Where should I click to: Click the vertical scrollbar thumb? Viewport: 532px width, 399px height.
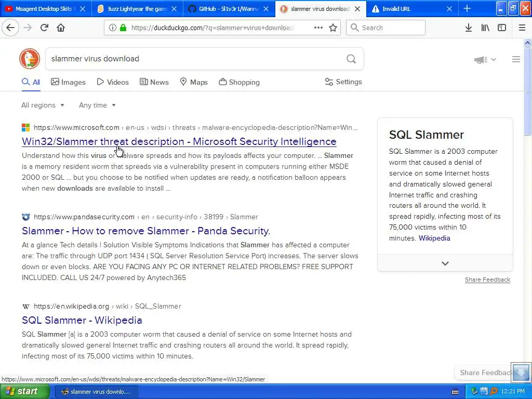[527, 91]
